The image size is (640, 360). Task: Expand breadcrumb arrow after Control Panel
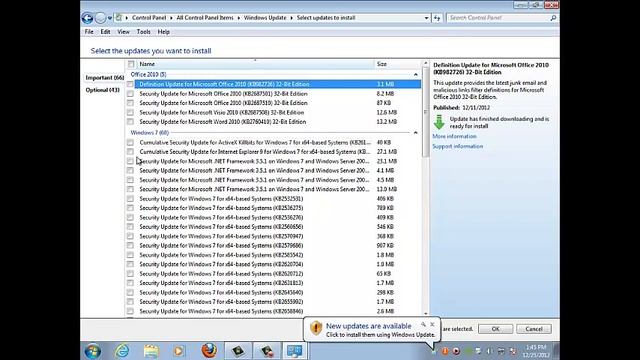tap(171, 18)
